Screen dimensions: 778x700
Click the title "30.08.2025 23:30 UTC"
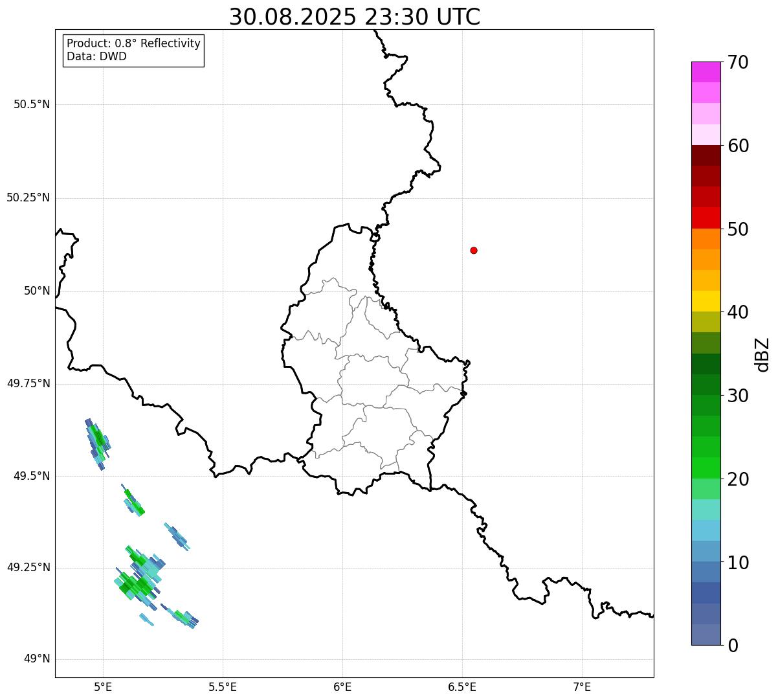pyautogui.click(x=355, y=17)
